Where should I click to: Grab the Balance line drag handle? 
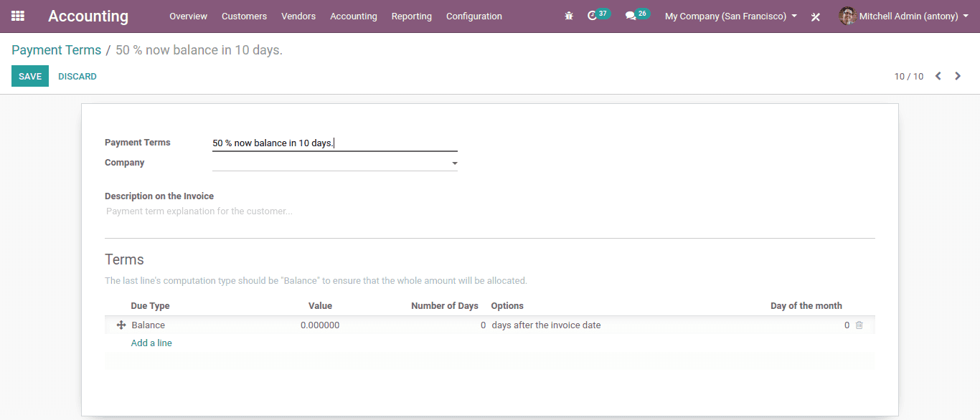coord(121,325)
